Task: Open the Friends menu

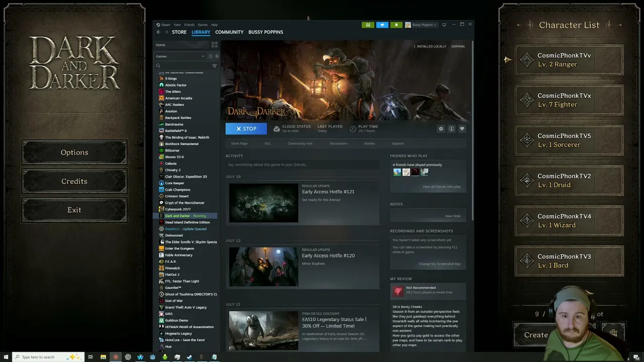Action: coord(189,25)
